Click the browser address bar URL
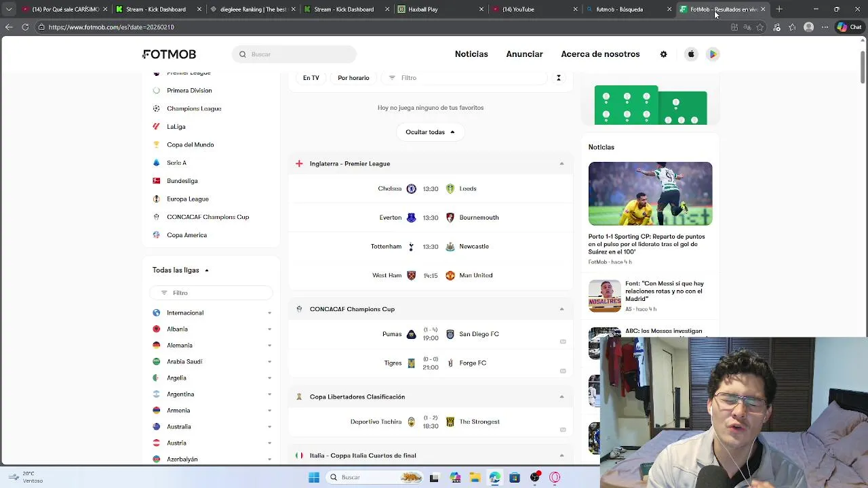This screenshot has width=868, height=488. pyautogui.click(x=111, y=27)
